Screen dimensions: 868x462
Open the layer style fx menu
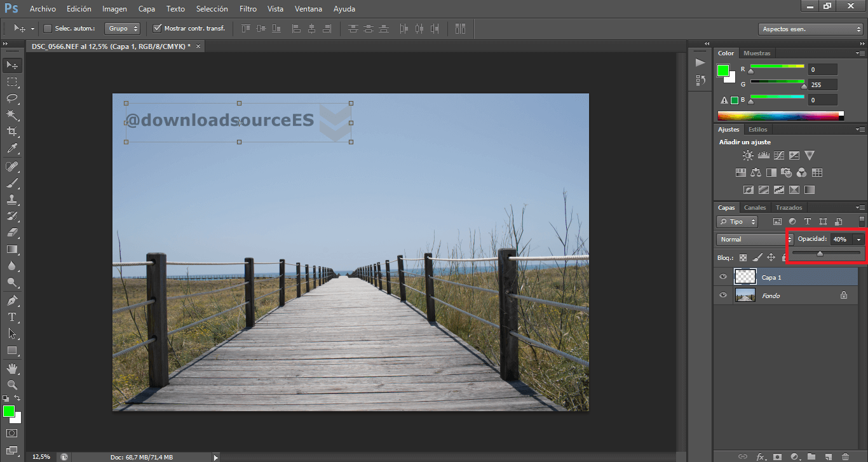(761, 456)
